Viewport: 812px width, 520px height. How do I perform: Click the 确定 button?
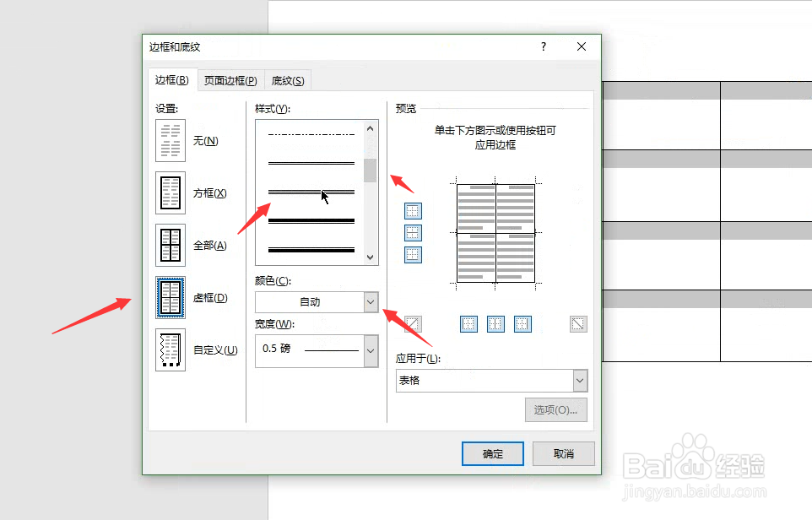tap(492, 453)
